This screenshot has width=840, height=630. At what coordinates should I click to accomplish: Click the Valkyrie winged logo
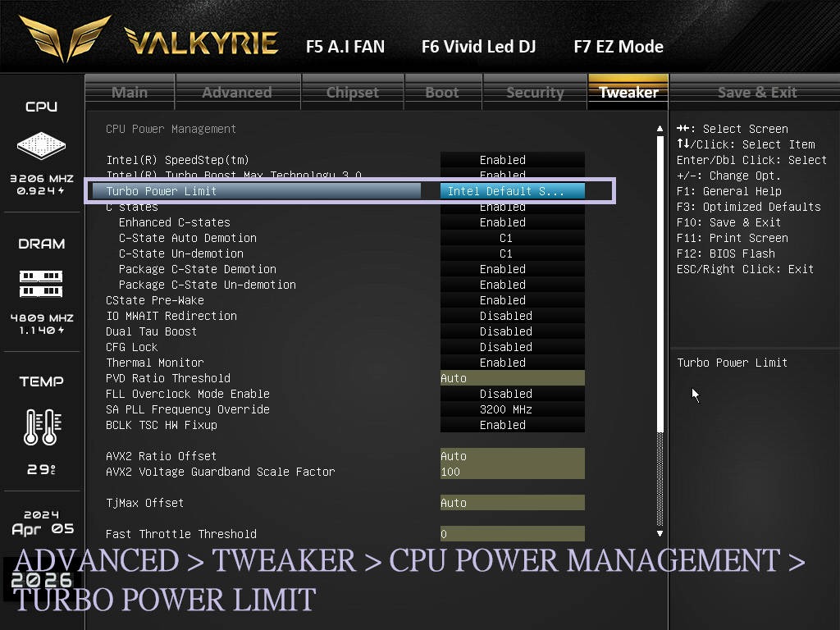point(65,40)
